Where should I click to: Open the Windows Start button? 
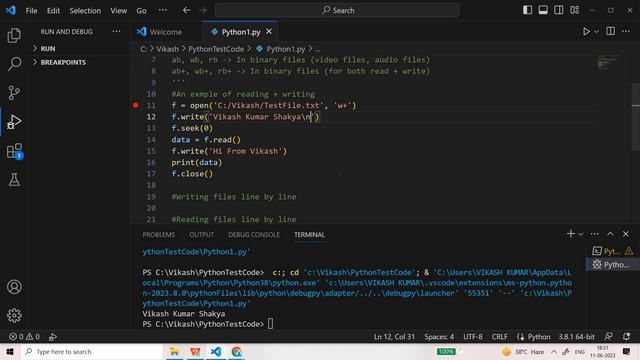pyautogui.click(x=10, y=351)
